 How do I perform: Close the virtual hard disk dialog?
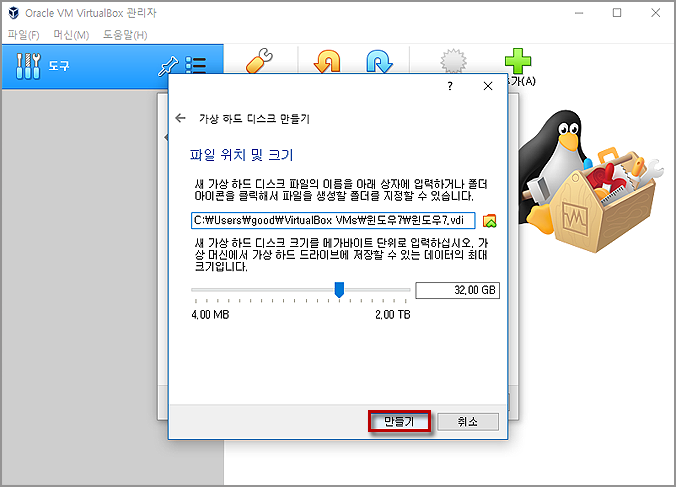coord(488,86)
